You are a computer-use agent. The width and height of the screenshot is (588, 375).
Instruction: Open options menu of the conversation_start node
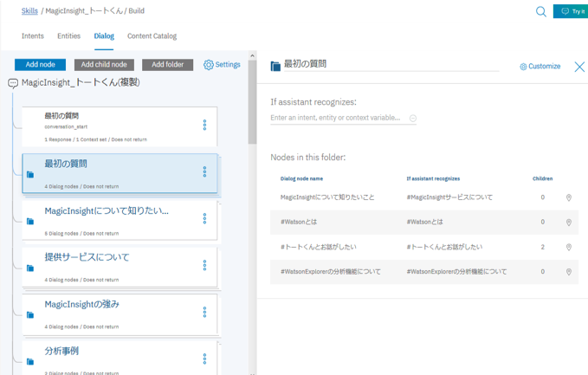pyautogui.click(x=204, y=125)
